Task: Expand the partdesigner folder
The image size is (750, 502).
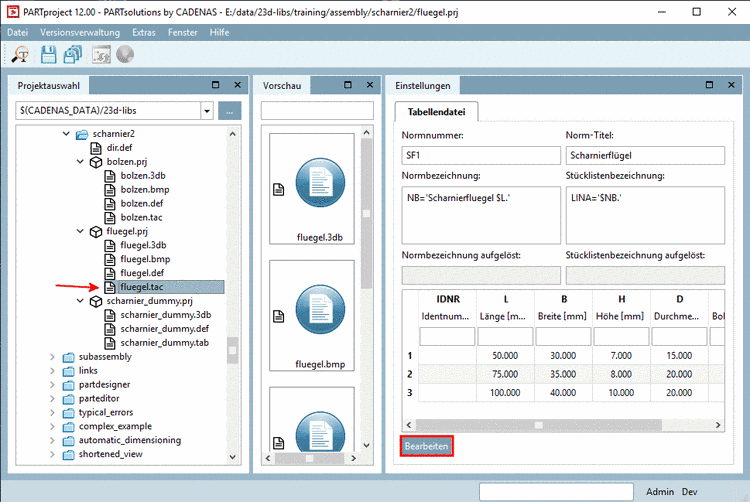Action: click(x=52, y=385)
